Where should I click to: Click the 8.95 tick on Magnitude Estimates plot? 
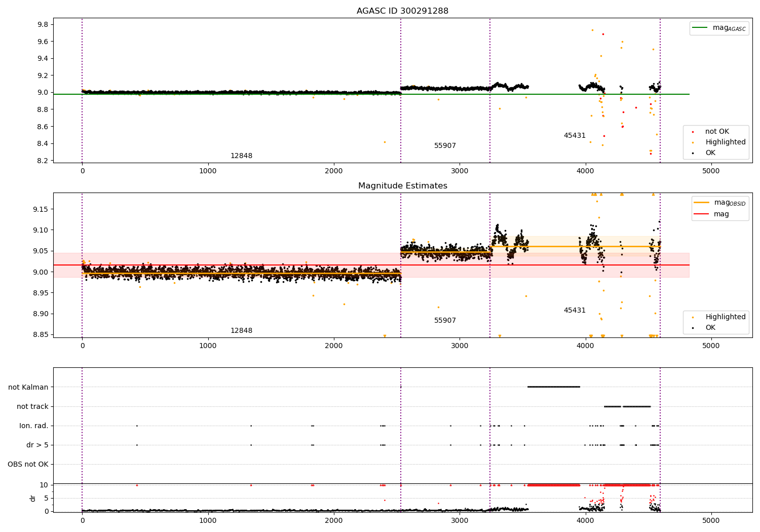[x=41, y=293]
